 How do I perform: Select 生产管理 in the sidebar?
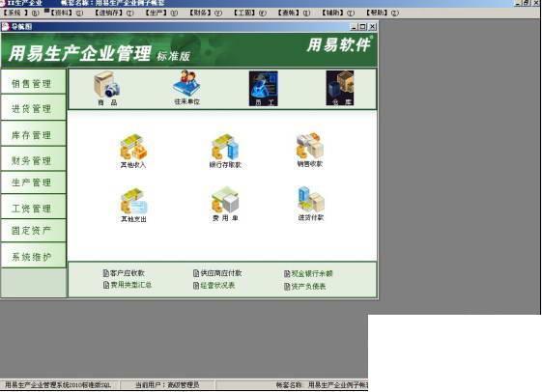tap(33, 182)
